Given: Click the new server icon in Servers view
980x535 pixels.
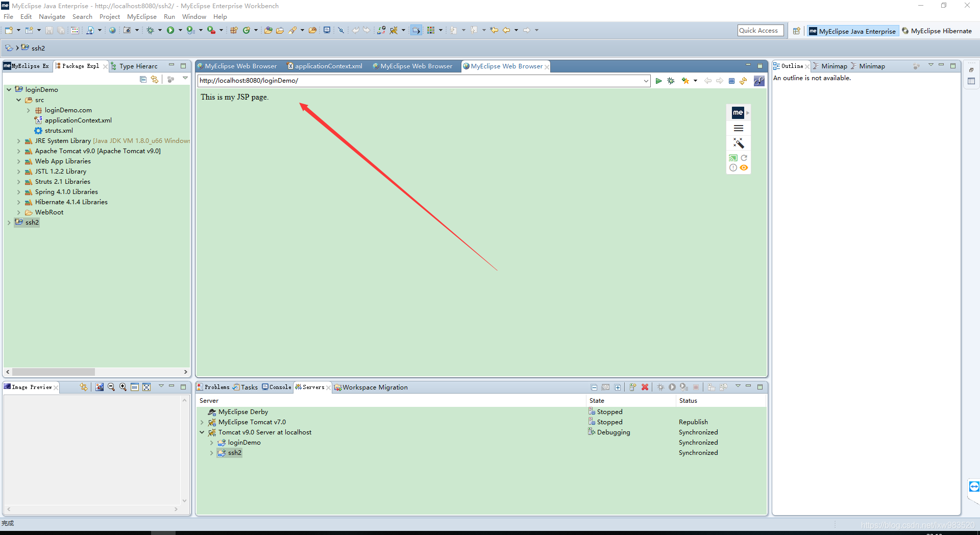Looking at the screenshot, I should coord(632,387).
